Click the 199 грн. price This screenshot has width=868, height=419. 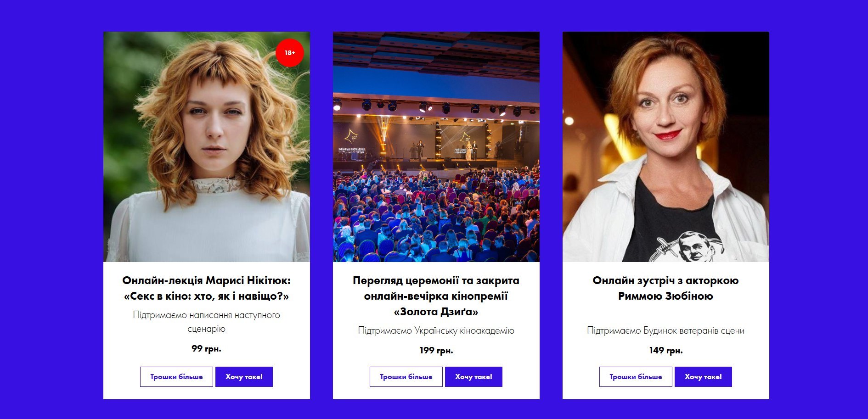pyautogui.click(x=436, y=351)
